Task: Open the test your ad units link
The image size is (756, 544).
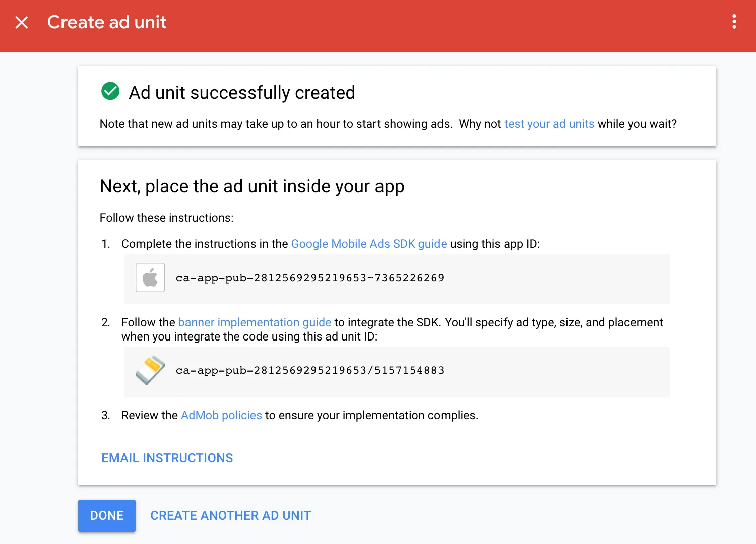Action: click(x=549, y=124)
